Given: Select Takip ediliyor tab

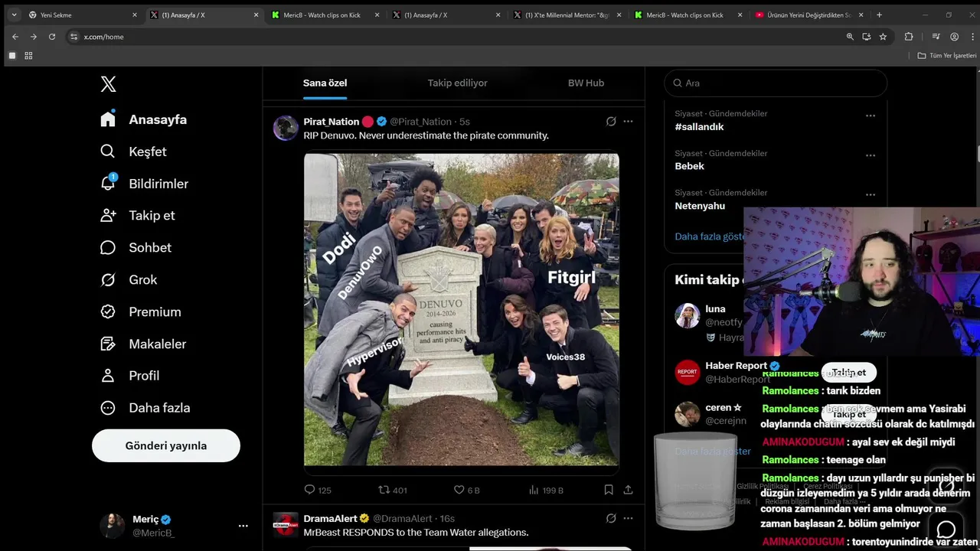Looking at the screenshot, I should [x=457, y=83].
